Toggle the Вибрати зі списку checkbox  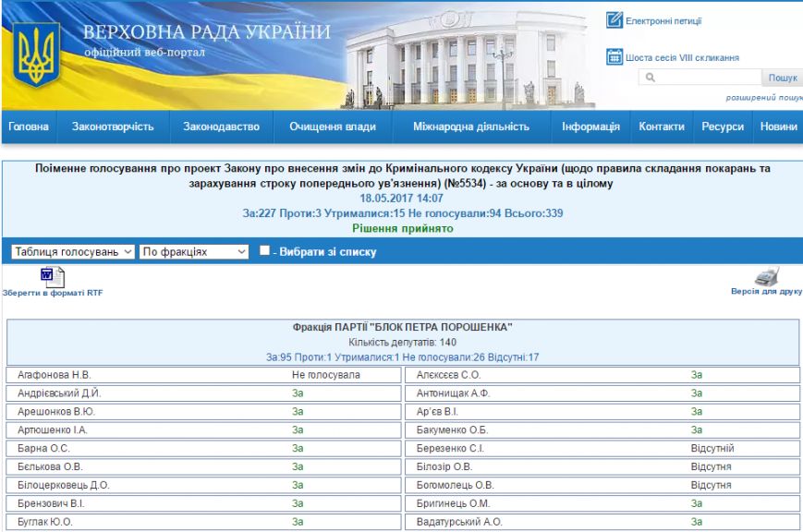click(264, 250)
